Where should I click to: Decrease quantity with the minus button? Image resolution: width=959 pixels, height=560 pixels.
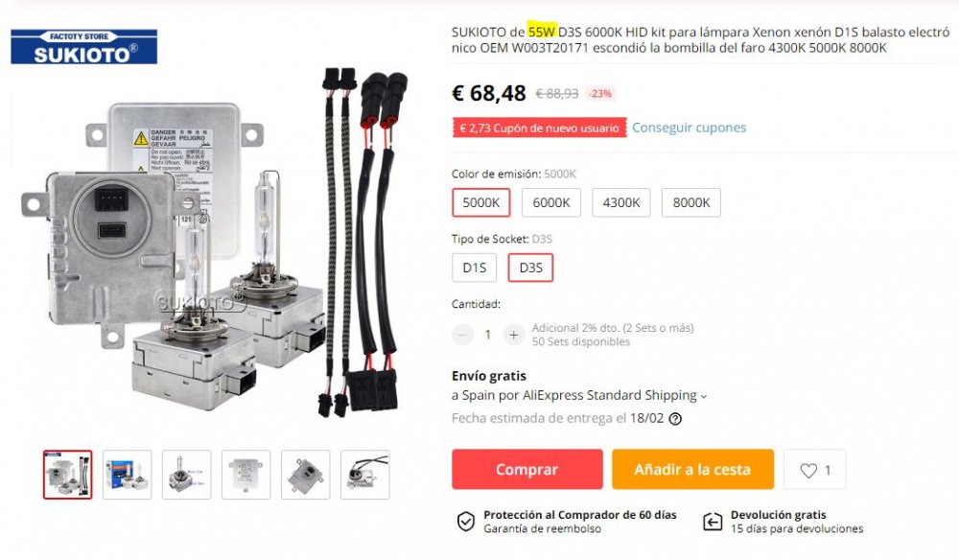[x=463, y=335]
